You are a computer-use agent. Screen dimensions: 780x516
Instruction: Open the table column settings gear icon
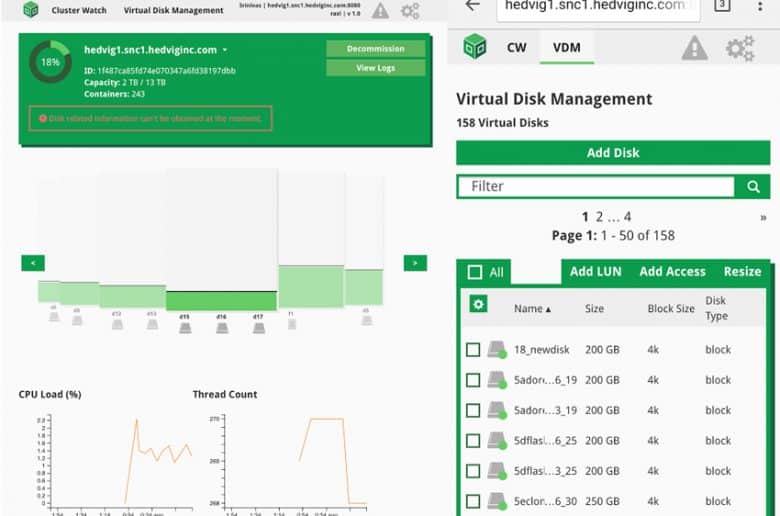(x=478, y=304)
